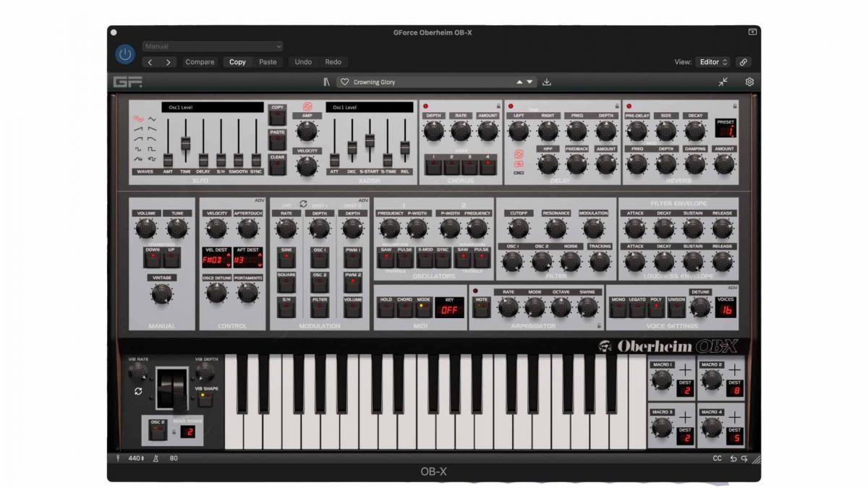Viewport: 868px width, 488px height.
Task: Click the Macro 4 plus icon
Action: coord(734,417)
